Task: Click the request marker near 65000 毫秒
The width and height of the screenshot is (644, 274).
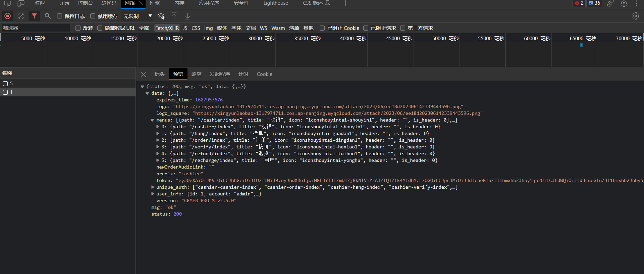Action: [581, 45]
